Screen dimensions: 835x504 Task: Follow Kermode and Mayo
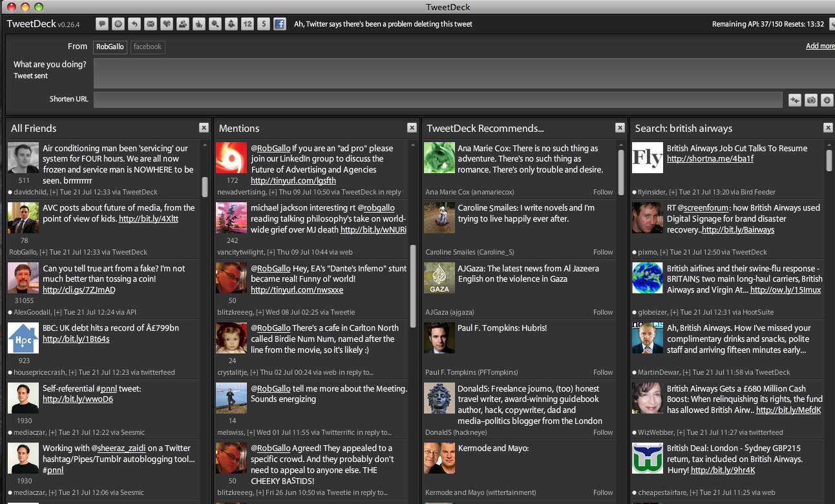603,492
